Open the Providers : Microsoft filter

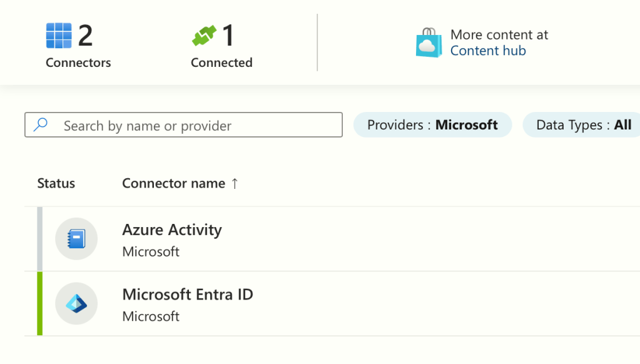pyautogui.click(x=432, y=125)
